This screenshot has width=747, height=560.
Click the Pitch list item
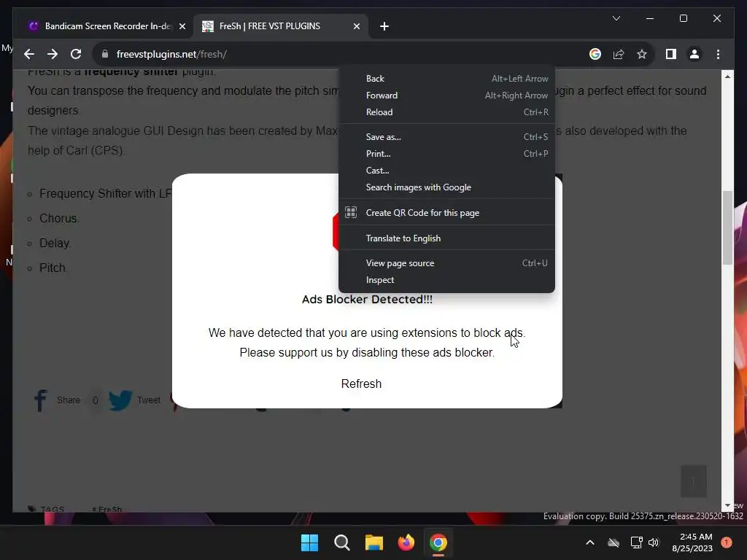53,268
